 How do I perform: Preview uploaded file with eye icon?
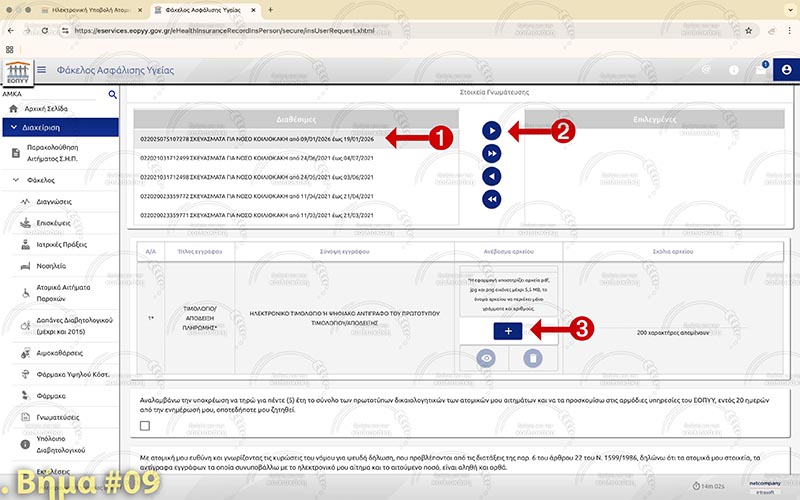coord(485,358)
